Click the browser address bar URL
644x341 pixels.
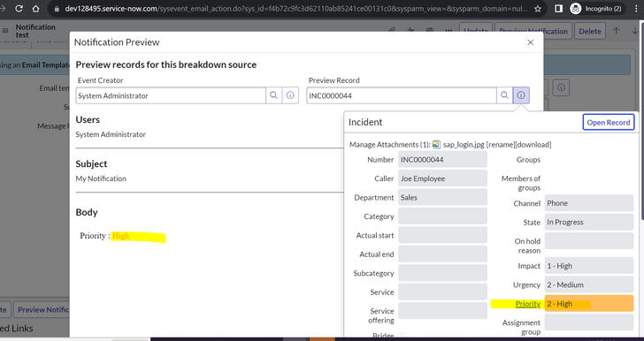295,9
